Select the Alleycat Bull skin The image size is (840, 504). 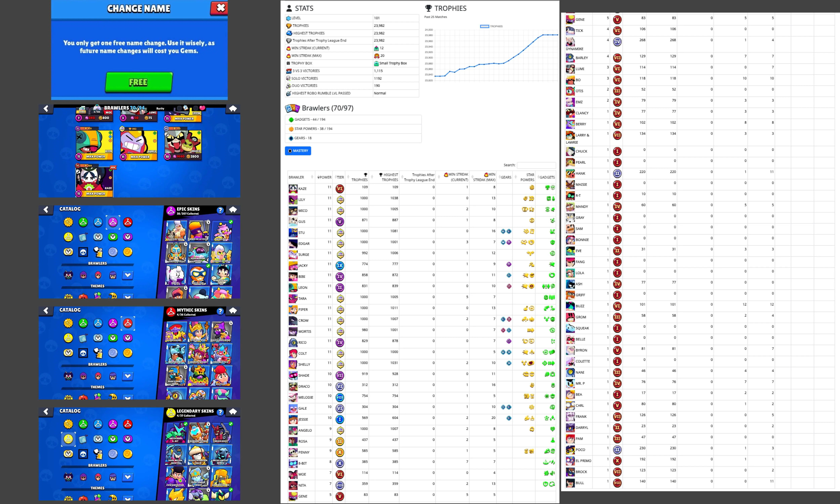point(176,231)
